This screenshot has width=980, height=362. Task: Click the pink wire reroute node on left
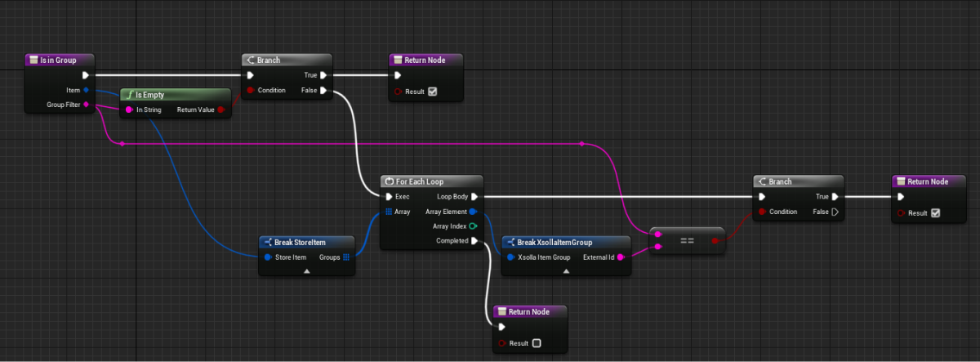tap(122, 144)
